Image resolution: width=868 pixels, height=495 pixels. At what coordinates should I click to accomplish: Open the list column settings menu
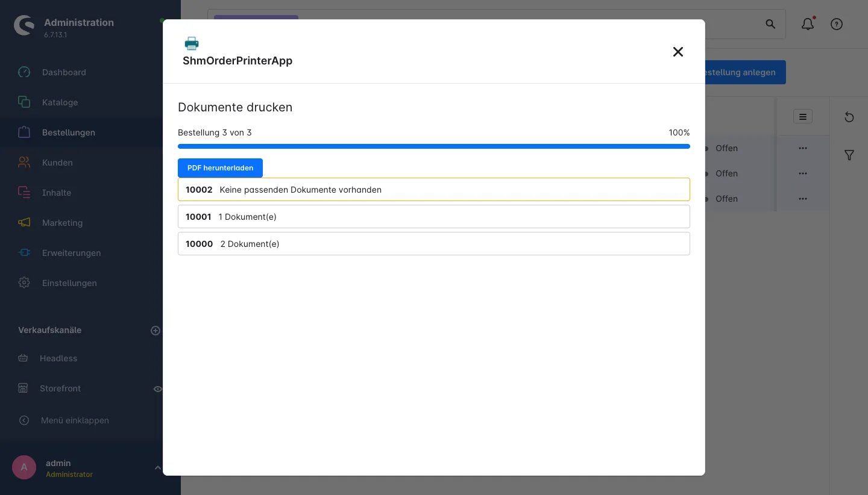[803, 117]
